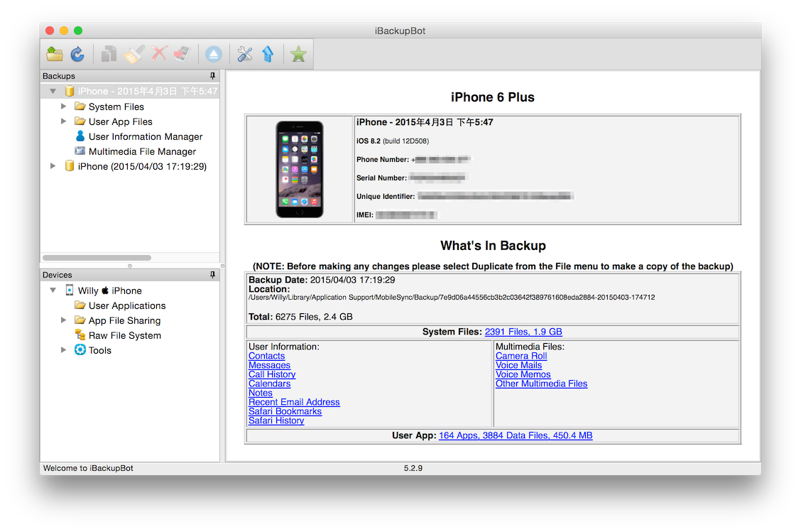The width and height of the screenshot is (801, 532).
Task: Open the Voice Mails link
Action: pyautogui.click(x=518, y=365)
